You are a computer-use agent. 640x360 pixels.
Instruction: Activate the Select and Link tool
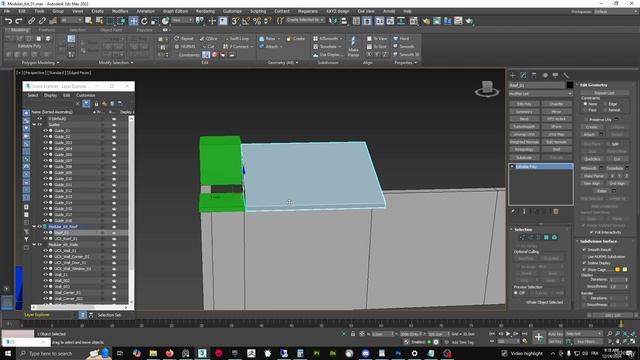click(x=31, y=20)
